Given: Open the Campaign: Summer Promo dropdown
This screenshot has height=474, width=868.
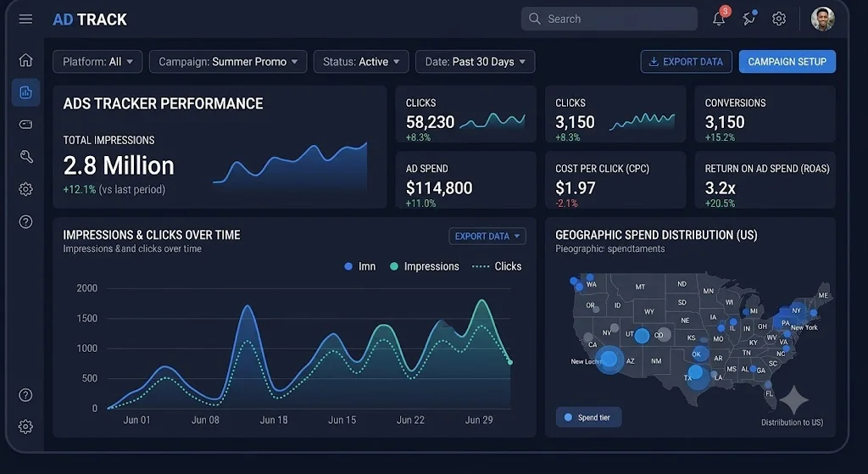Looking at the screenshot, I should (x=227, y=61).
